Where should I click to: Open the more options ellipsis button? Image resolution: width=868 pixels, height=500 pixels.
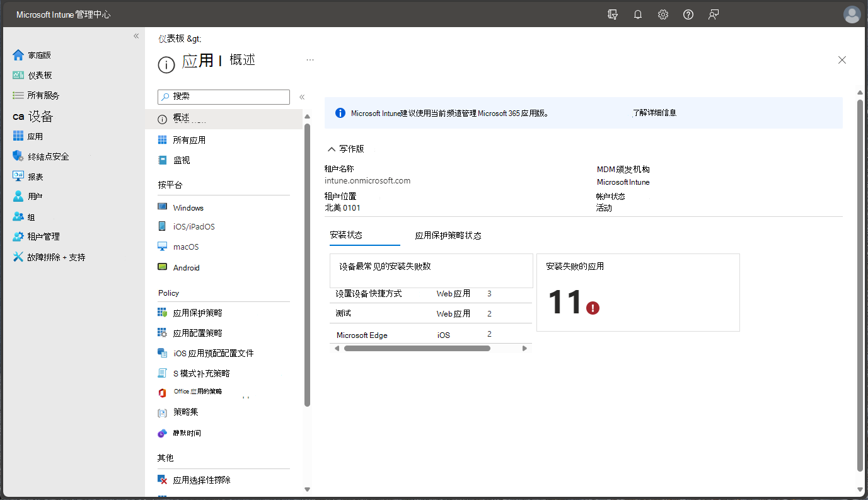pos(310,60)
